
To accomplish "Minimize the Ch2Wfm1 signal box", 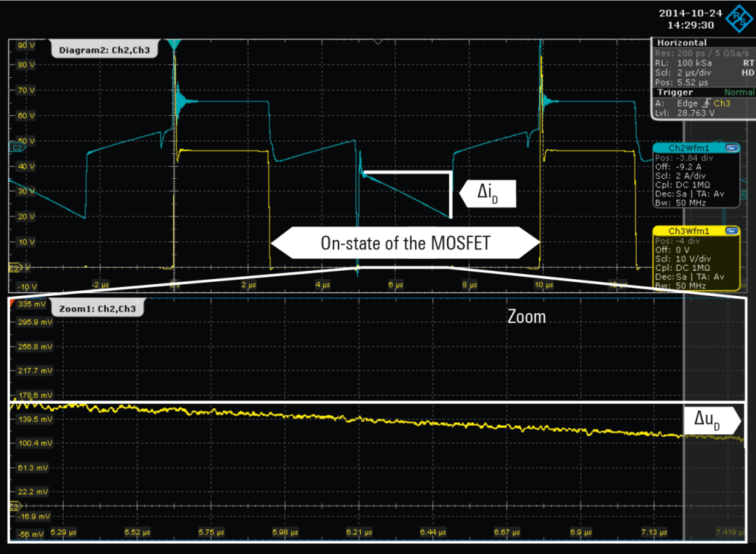I will [731, 148].
